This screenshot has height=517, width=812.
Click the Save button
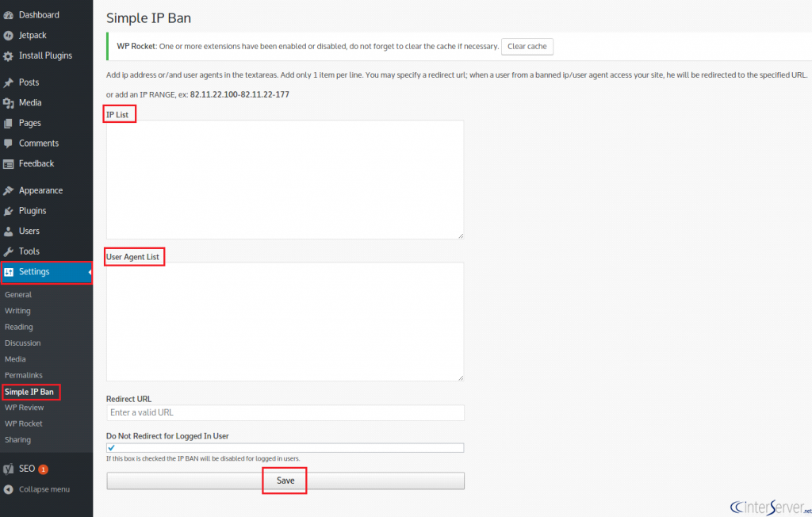pos(285,481)
